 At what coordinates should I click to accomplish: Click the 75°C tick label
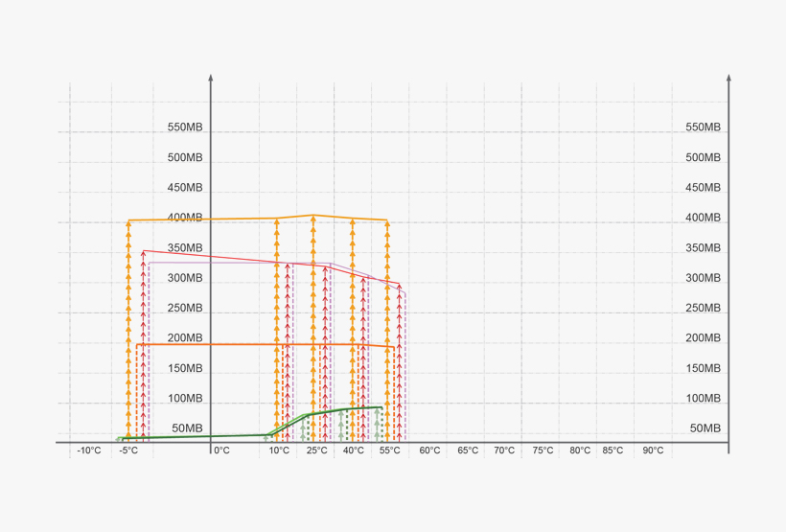tap(542, 451)
